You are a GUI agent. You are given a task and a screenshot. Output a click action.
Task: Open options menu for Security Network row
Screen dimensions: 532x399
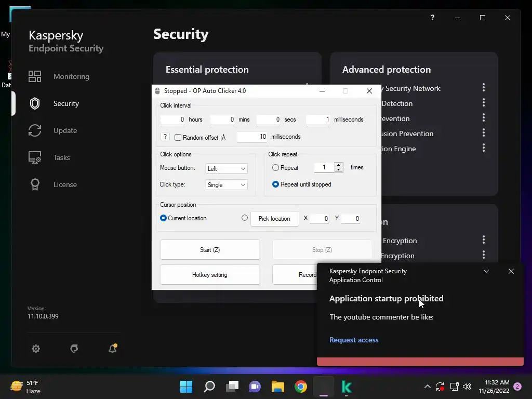tap(484, 88)
